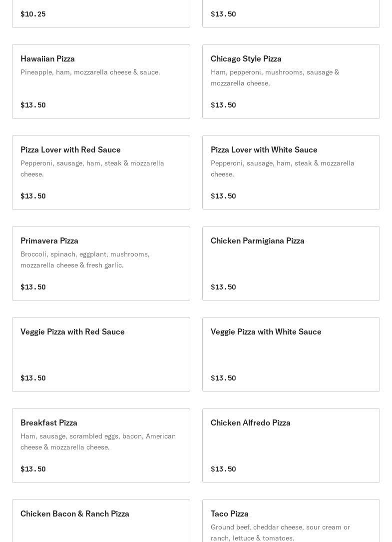Screen dimensions: 392x542
Task: Click the Breakfast Pizza description text
Action: (x=98, y=441)
